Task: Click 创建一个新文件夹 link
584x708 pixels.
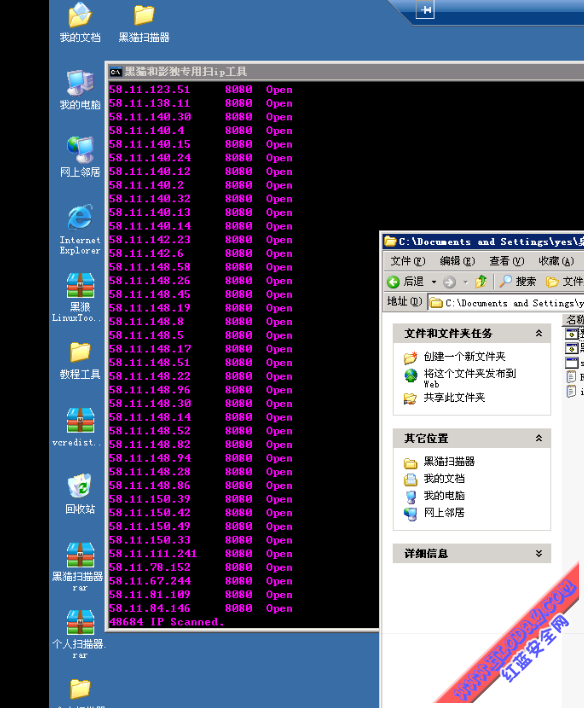Action: (x=464, y=357)
